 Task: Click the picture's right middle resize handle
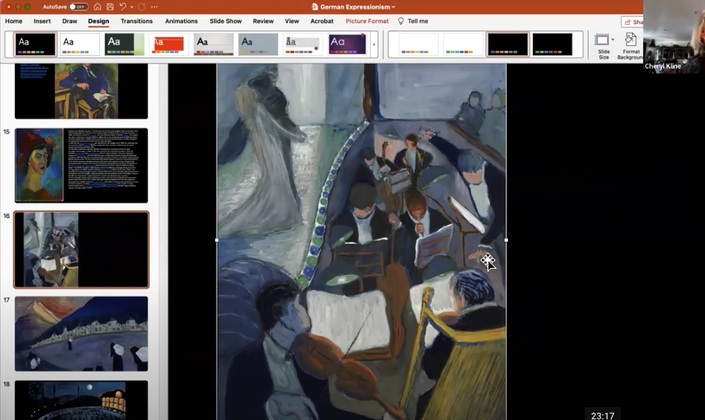506,240
